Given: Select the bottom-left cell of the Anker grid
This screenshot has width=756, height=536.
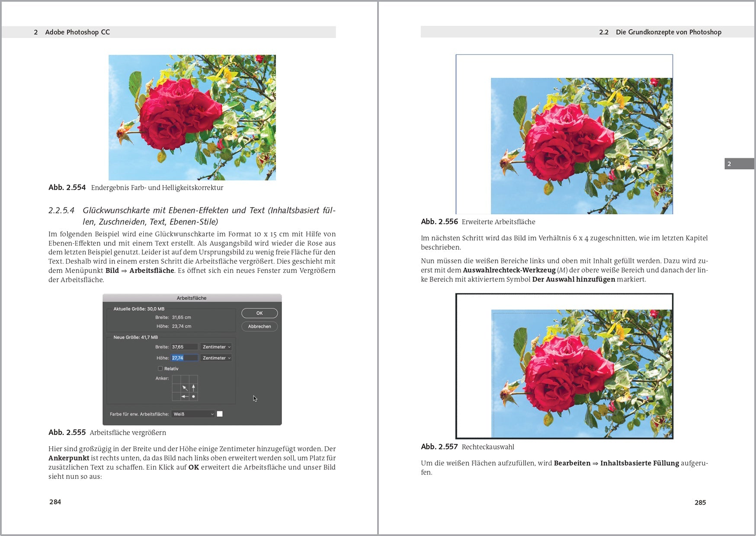Looking at the screenshot, I should (x=176, y=397).
